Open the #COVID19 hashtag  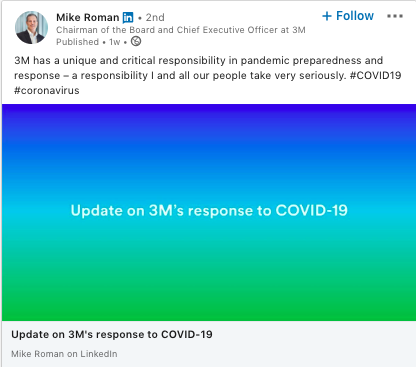(x=375, y=75)
